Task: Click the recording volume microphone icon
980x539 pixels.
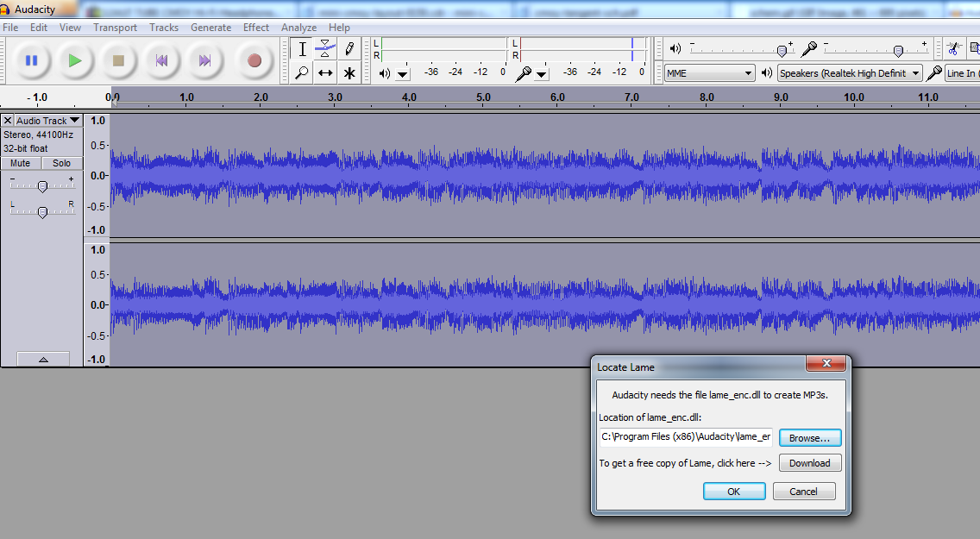Action: coord(808,48)
